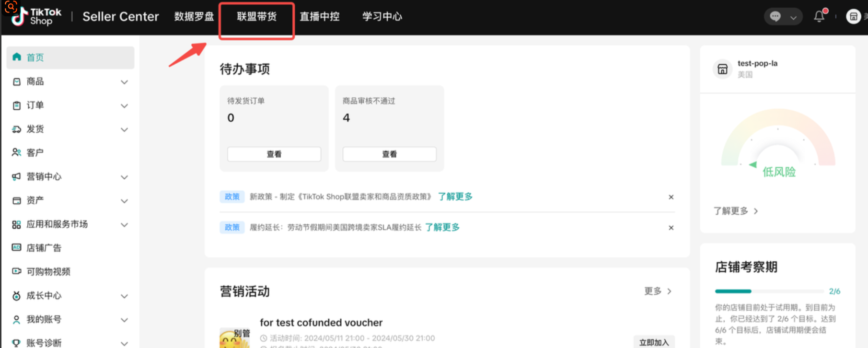Click the 低风险 risk gauge
Viewport: 868px width, 348px height.
tap(778, 144)
